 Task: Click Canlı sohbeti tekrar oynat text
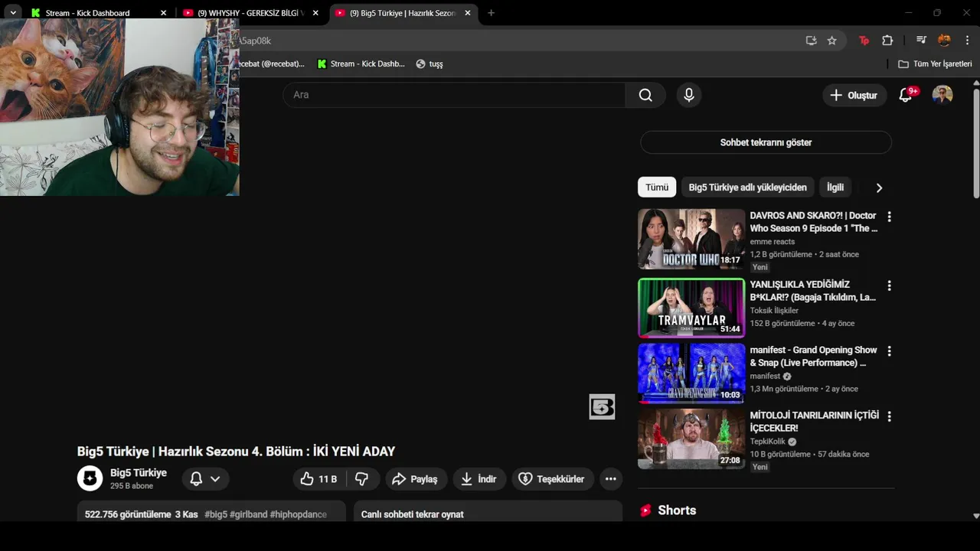[x=413, y=514]
